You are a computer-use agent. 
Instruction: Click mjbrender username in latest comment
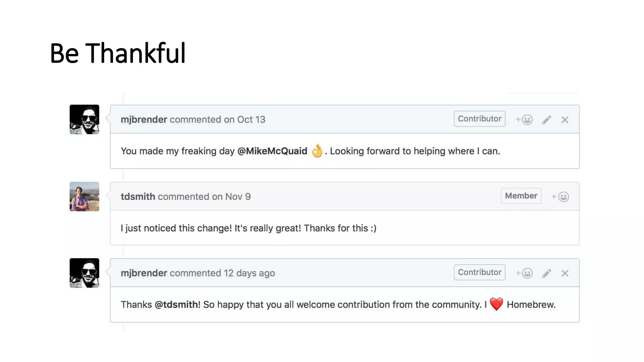coord(144,273)
